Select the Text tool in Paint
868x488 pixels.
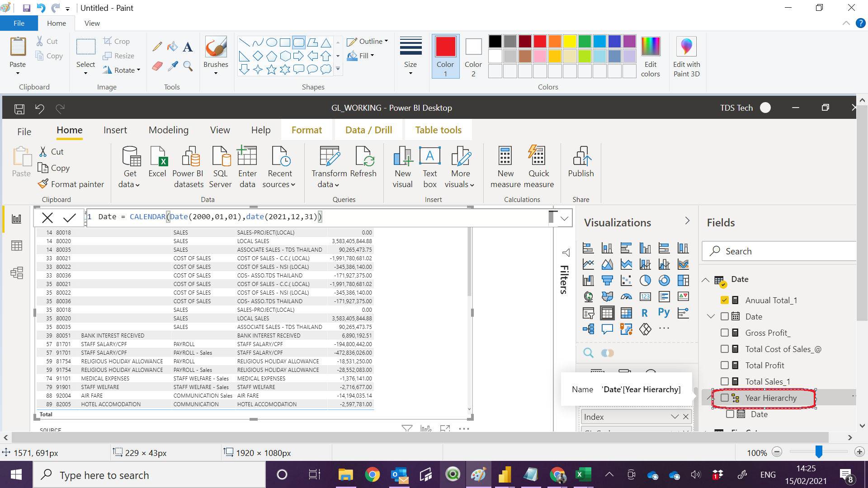(x=188, y=47)
